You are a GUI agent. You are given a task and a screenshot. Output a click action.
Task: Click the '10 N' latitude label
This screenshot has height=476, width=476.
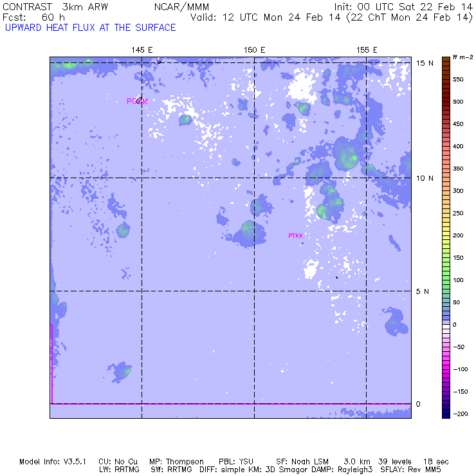click(425, 178)
